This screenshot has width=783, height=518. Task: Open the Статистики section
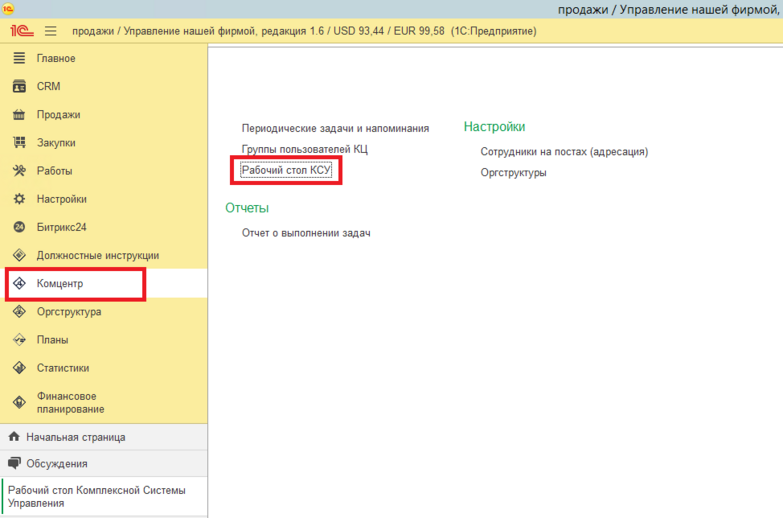point(103,368)
